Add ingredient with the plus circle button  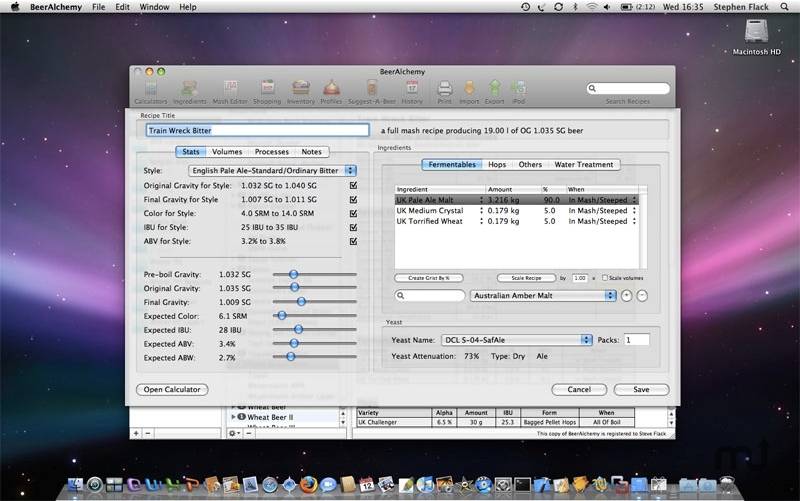tap(627, 296)
